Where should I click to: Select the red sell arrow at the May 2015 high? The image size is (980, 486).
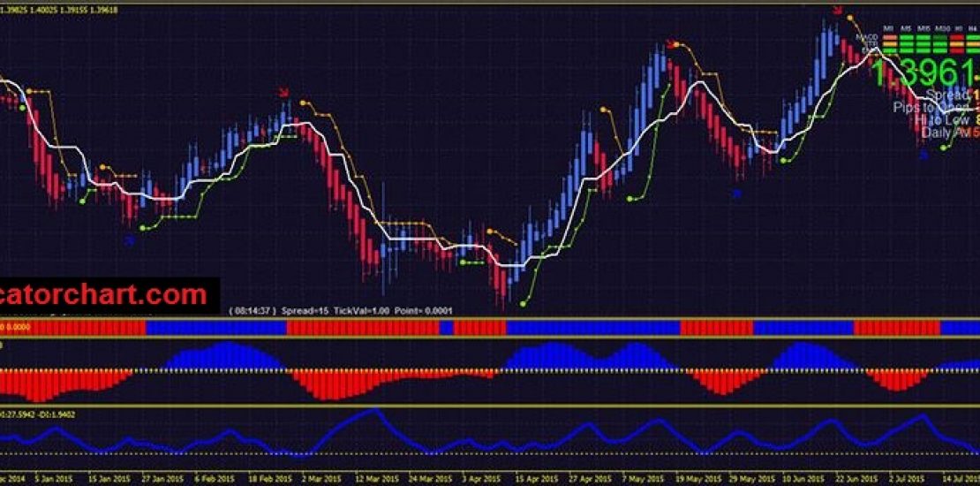671,43
